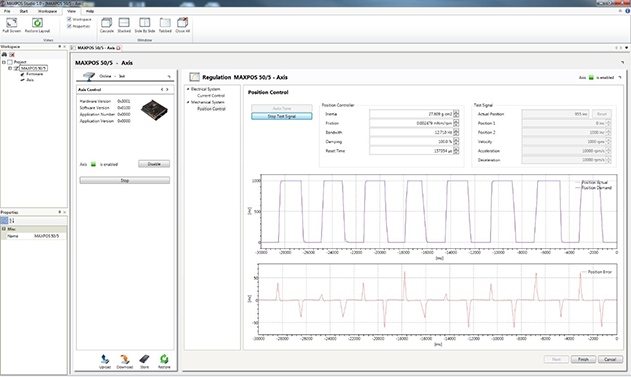Click the Store icon in the Axis panel

[144, 359]
